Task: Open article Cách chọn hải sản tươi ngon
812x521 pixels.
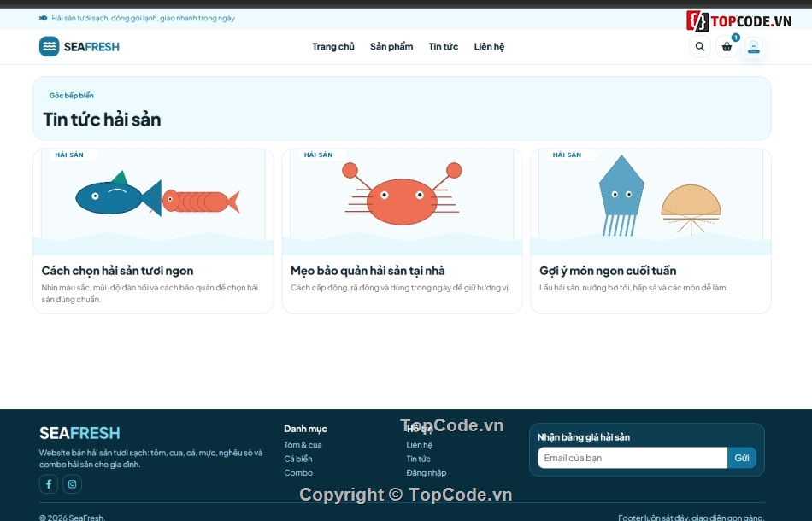Action: [x=118, y=271]
